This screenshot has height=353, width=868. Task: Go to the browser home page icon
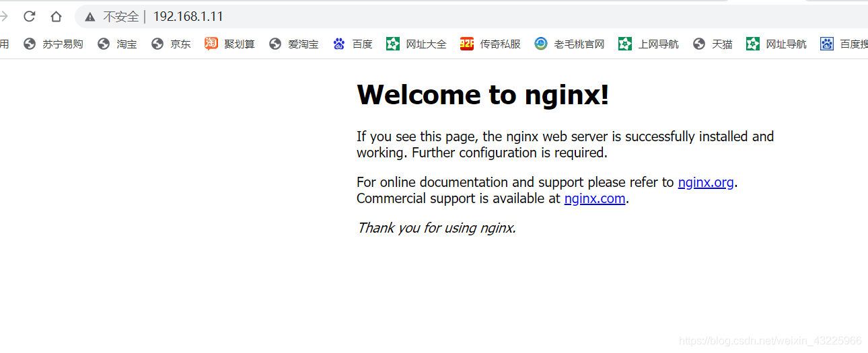57,17
